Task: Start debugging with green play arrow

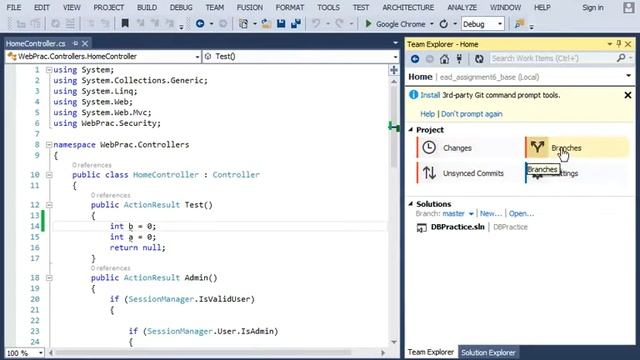Action: point(368,24)
